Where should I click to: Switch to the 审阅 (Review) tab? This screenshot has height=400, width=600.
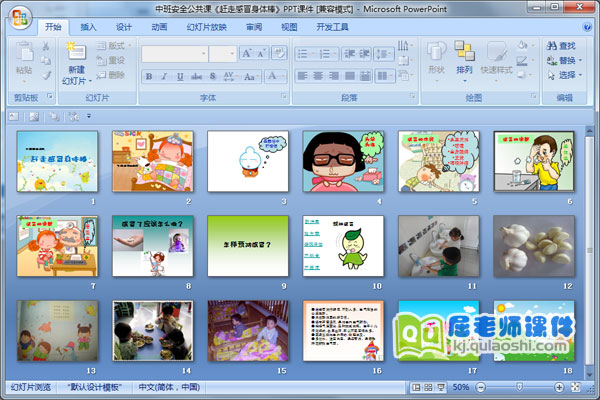pos(254,27)
